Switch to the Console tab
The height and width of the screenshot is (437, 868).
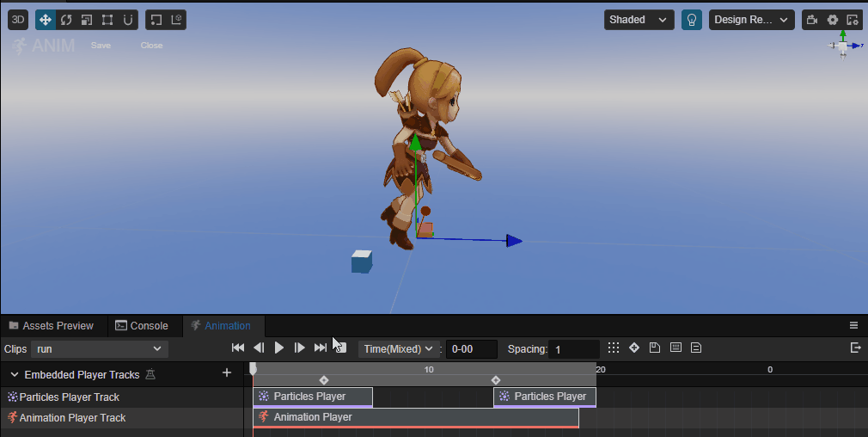142,326
